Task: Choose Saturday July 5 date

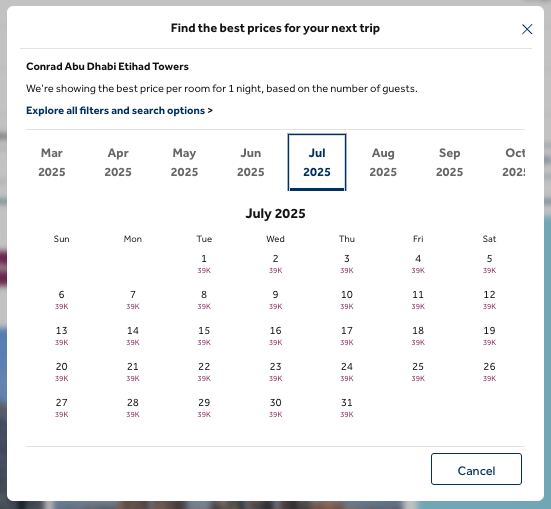Action: click(x=489, y=264)
